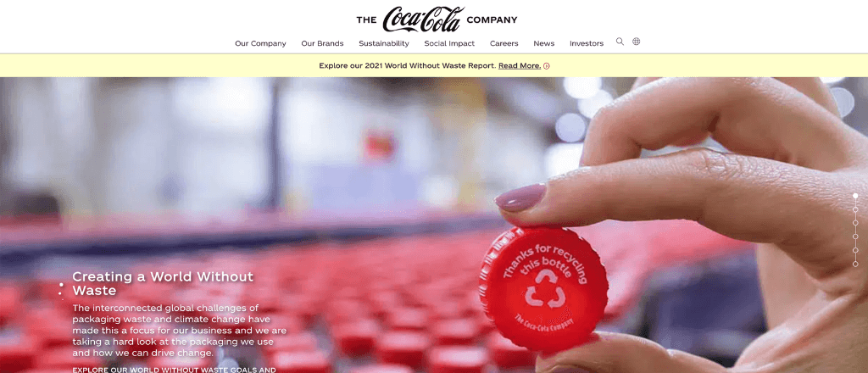Click the red arrow icon after Read More
This screenshot has width=868, height=373.
pyautogui.click(x=547, y=66)
